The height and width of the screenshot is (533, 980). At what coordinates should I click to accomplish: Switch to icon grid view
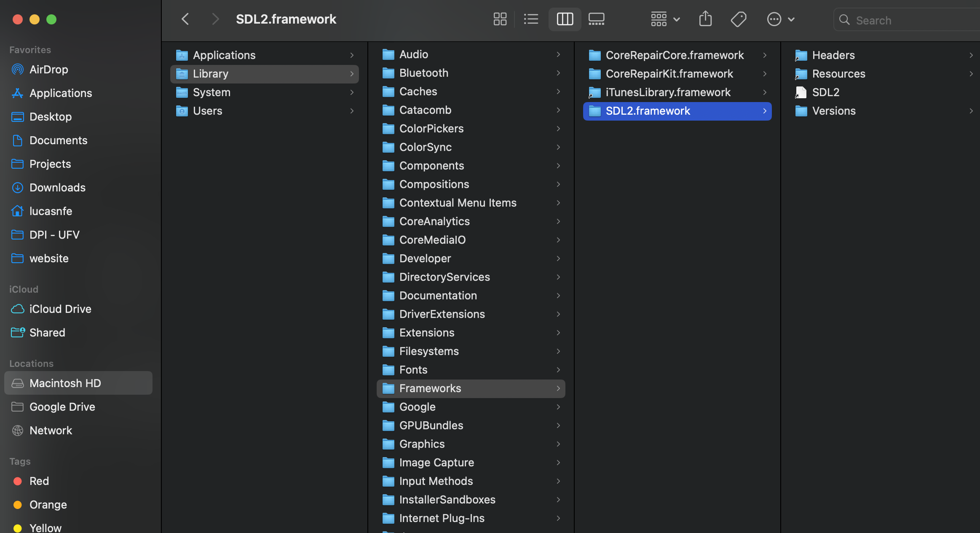(x=500, y=19)
